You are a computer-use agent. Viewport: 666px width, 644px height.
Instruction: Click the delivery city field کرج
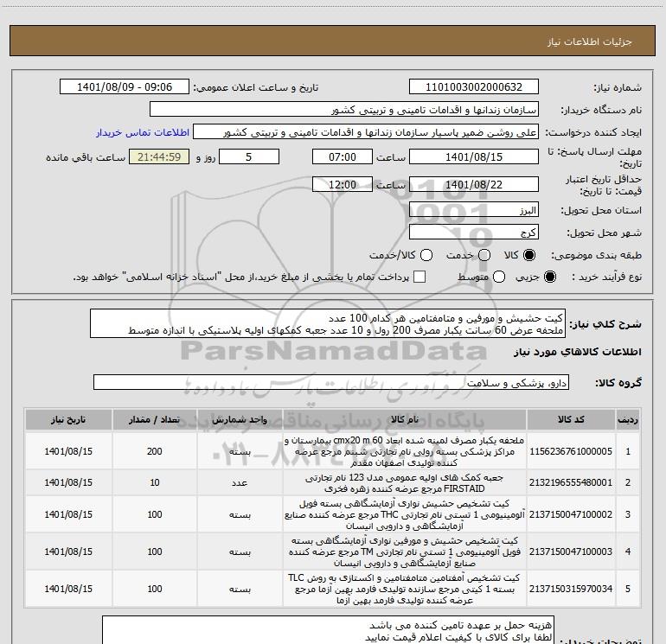474,233
